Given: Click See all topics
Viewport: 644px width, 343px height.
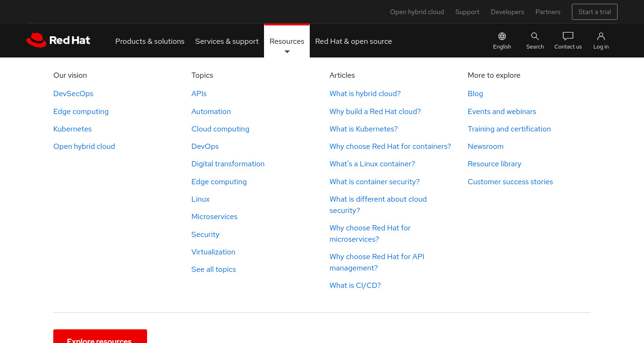Looking at the screenshot, I should click(x=214, y=269).
